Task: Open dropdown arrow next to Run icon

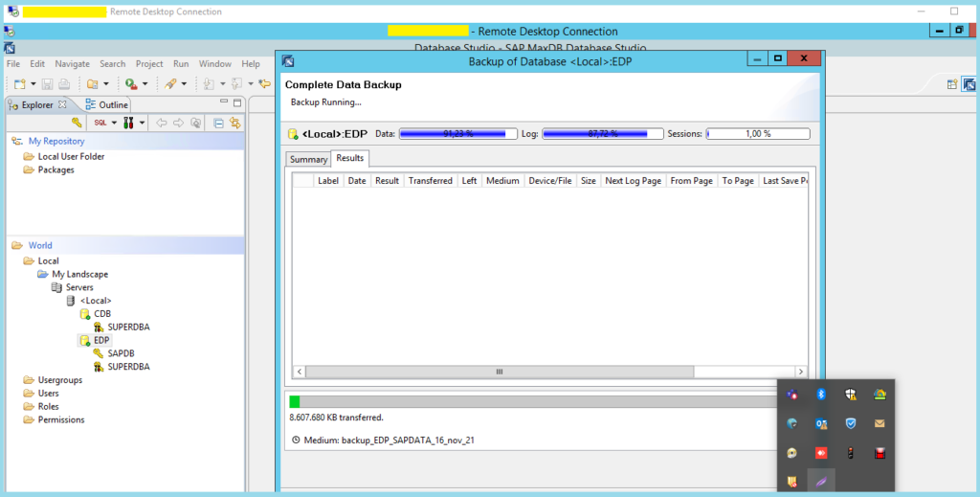Action: [x=145, y=83]
